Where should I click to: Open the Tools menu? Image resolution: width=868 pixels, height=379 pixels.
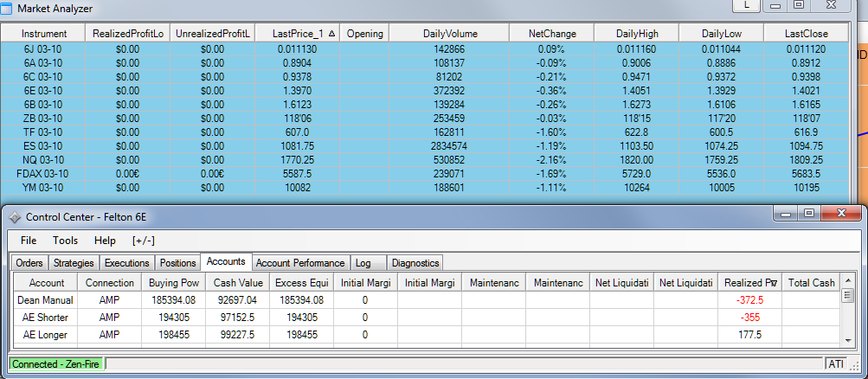(x=65, y=241)
